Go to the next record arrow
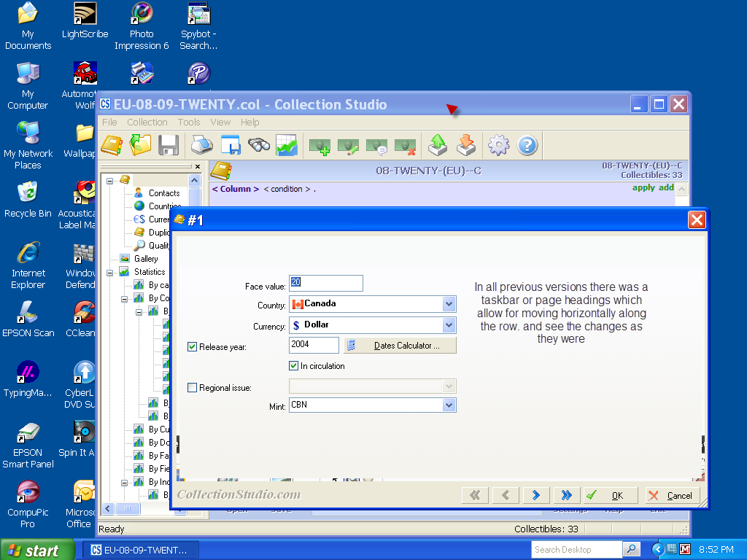Screen dimensions: 747x560 (536, 495)
